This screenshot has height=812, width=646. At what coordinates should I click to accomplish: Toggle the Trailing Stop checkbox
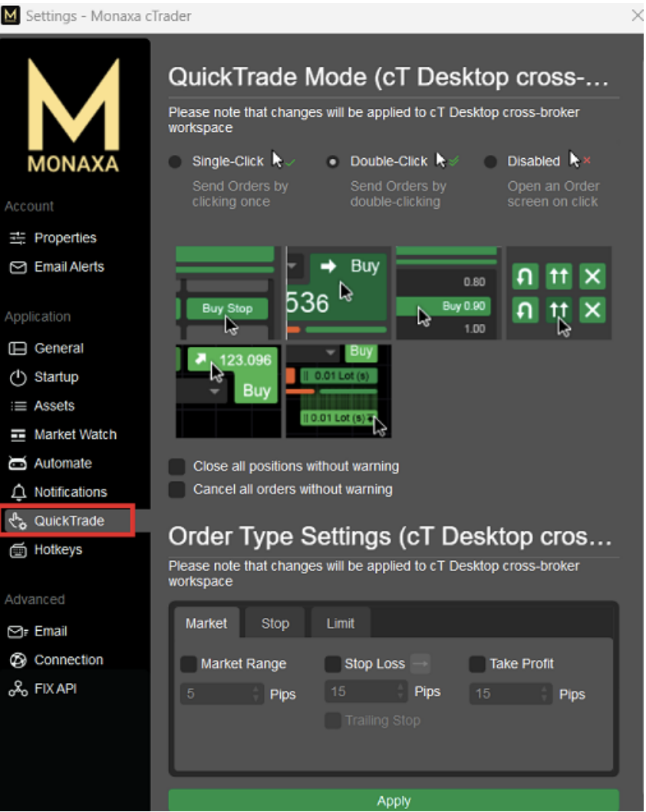(x=333, y=721)
